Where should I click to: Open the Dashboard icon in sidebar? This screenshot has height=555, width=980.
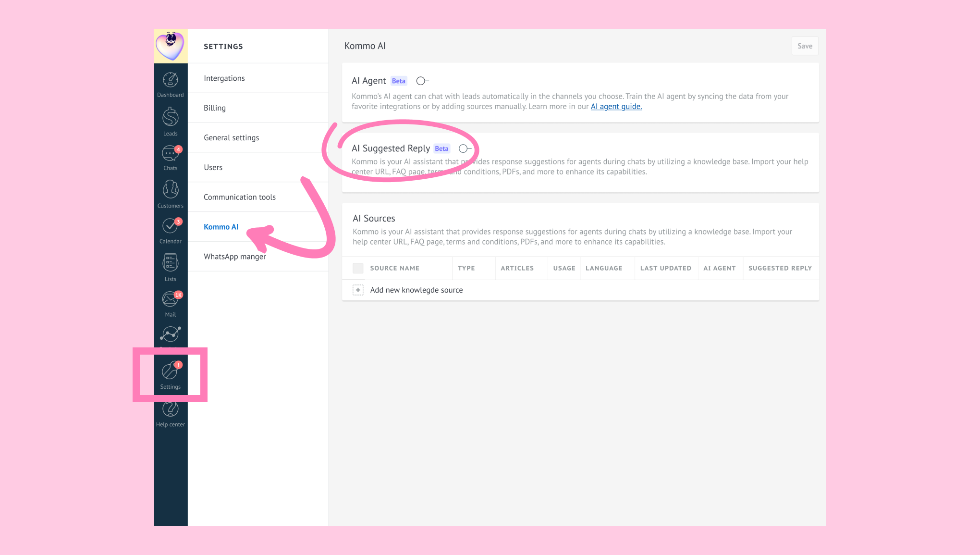click(171, 80)
